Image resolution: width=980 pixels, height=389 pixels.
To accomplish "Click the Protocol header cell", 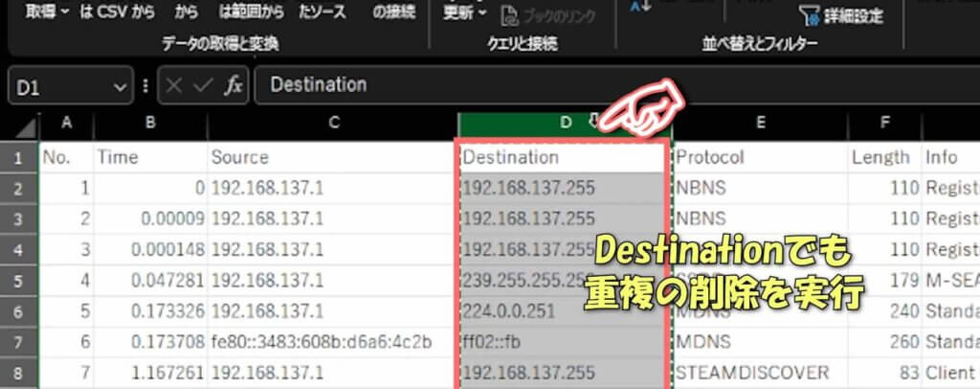I will (760, 156).
